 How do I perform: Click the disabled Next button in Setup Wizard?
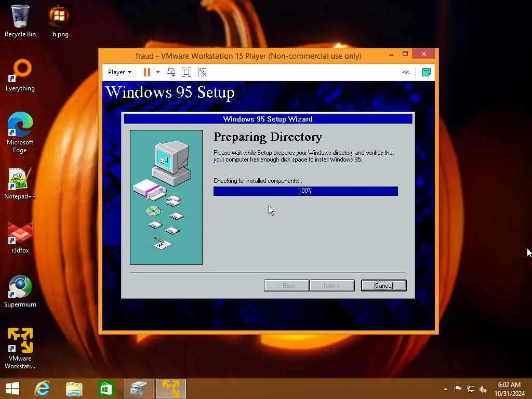[x=332, y=285]
